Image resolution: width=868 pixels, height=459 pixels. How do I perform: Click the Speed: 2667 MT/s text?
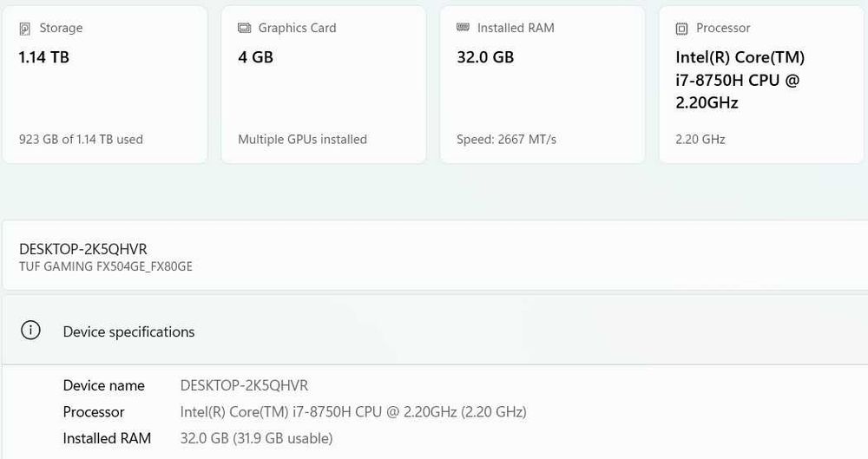point(506,139)
